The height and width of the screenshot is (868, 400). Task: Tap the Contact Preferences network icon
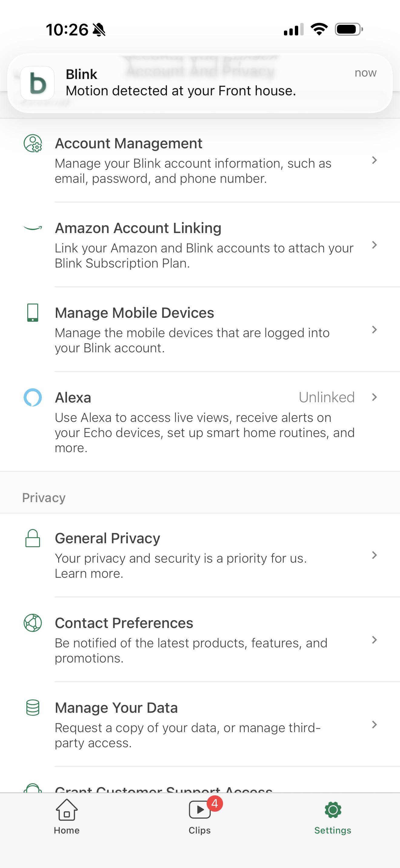click(33, 623)
